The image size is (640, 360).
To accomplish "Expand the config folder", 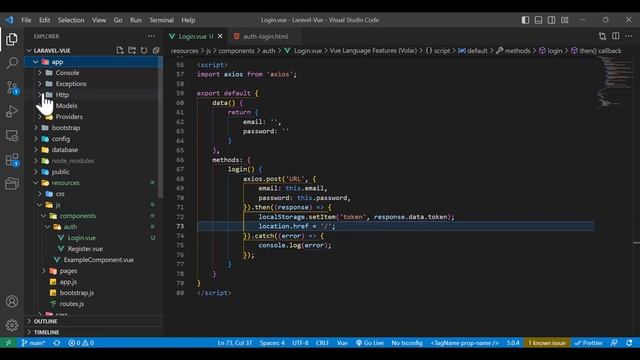I will [x=36, y=139].
